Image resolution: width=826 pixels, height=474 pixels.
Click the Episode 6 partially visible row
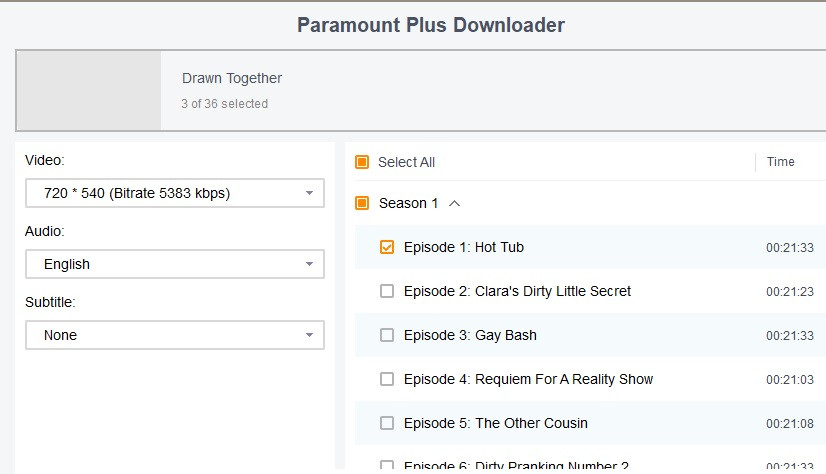click(x=516, y=466)
